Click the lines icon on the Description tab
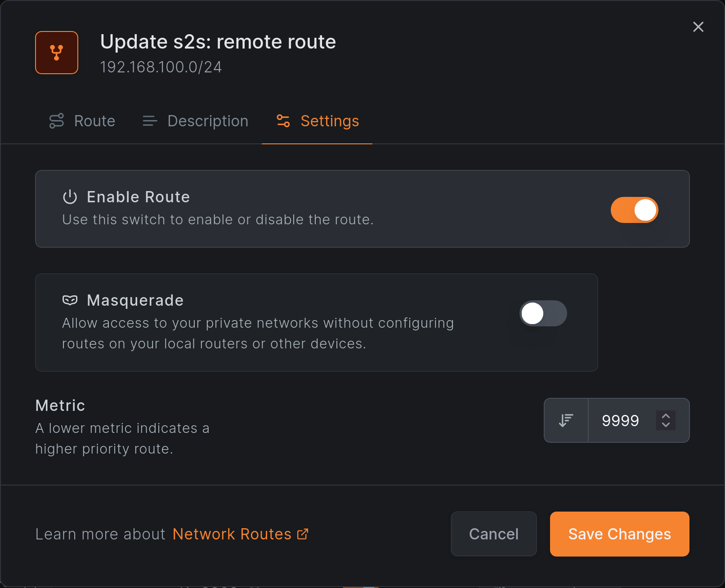Image resolution: width=725 pixels, height=588 pixels. 149,120
